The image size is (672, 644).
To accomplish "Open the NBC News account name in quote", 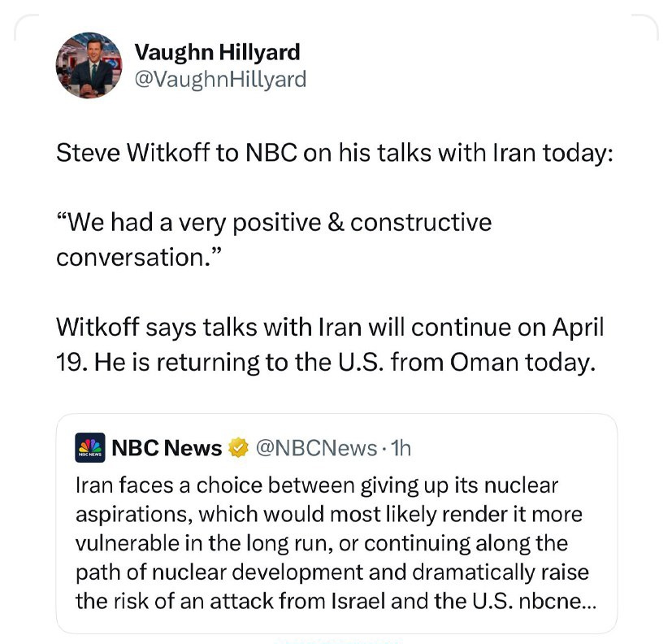I will (x=167, y=448).
